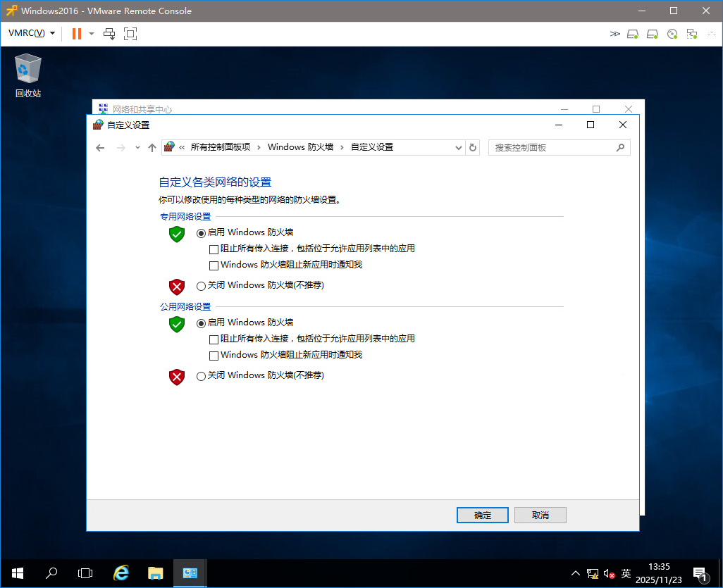Open the address bar history dropdown
Image resolution: width=723 pixels, height=588 pixels.
coord(458,148)
